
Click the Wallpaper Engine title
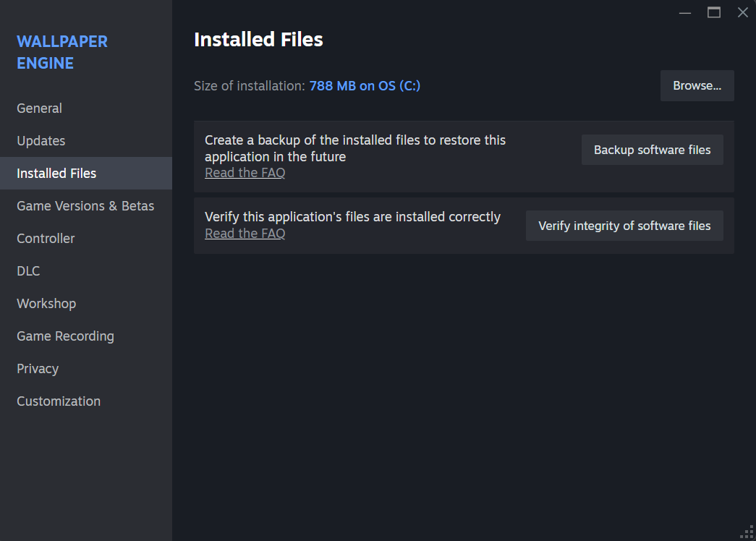(62, 52)
